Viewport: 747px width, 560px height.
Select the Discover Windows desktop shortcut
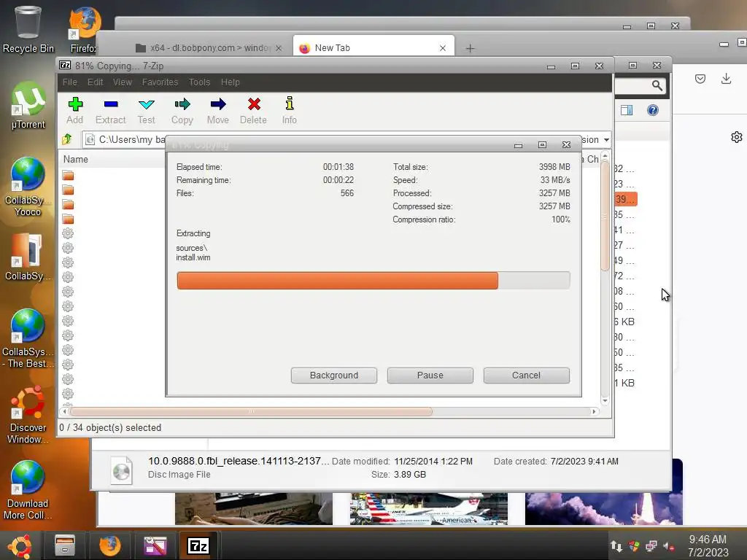point(28,415)
